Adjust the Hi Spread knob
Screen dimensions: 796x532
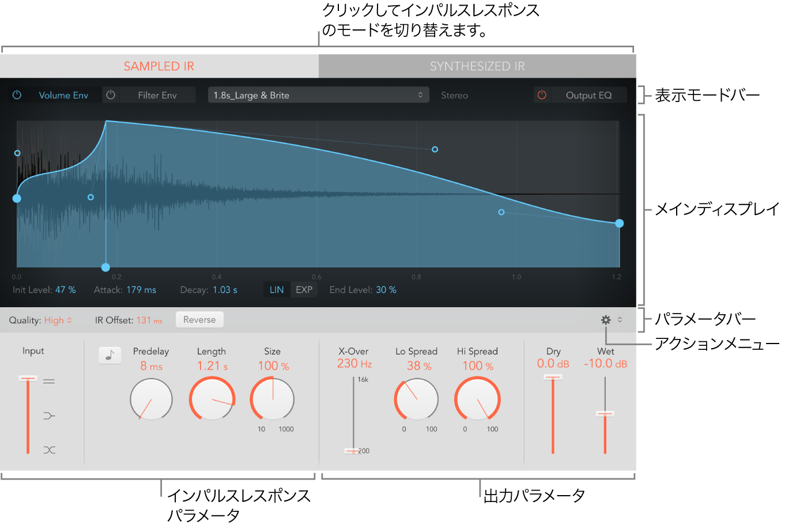click(x=477, y=399)
